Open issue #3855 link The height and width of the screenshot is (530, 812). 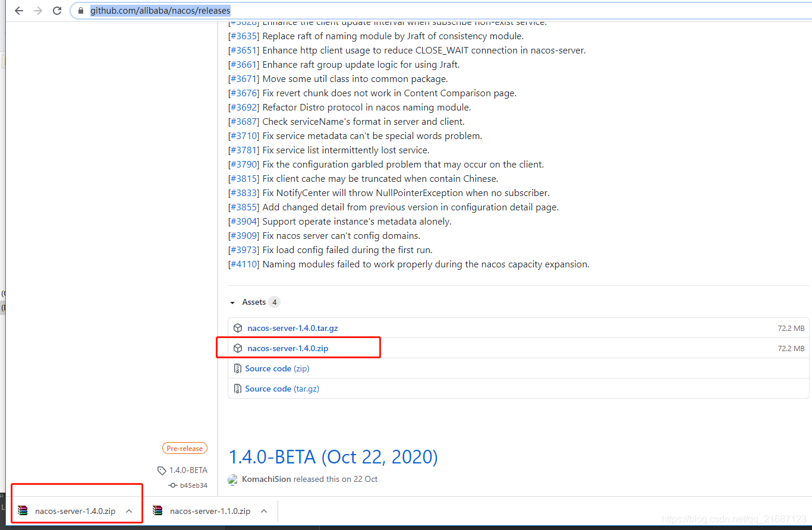click(244, 207)
